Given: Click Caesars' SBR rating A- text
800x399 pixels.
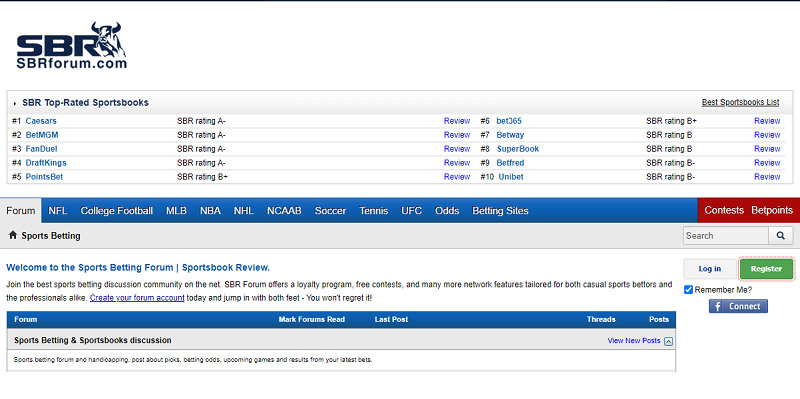Looking at the screenshot, I should coord(202,121).
